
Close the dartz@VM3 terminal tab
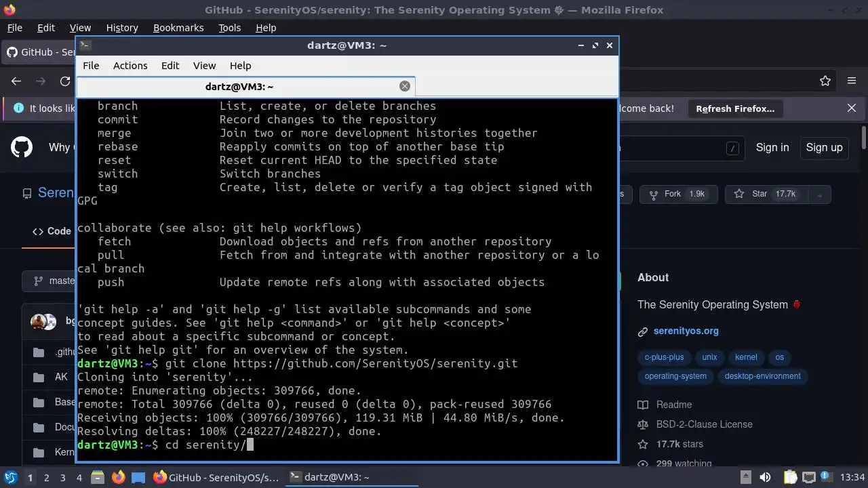[x=405, y=86]
